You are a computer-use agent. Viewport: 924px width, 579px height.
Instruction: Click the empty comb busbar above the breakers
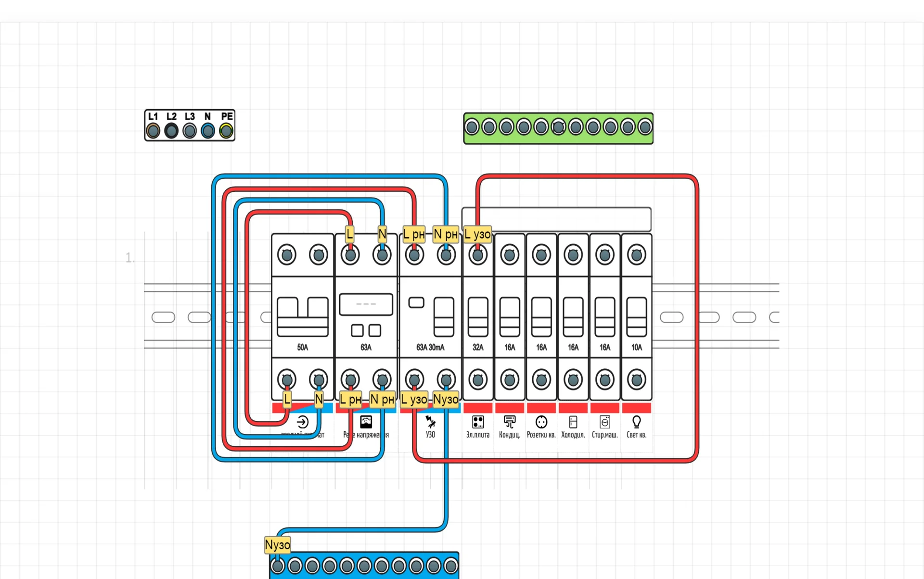point(556,219)
